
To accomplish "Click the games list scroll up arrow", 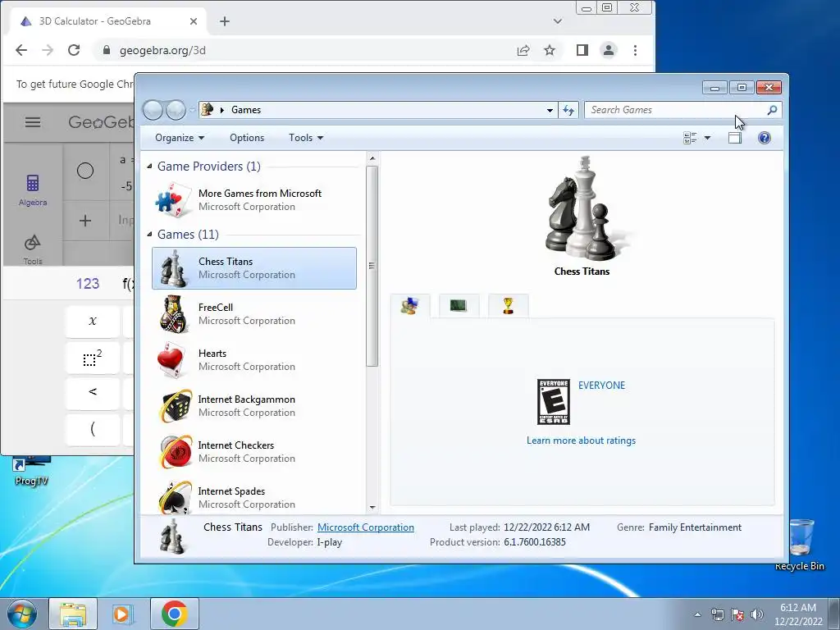I will coord(372,158).
